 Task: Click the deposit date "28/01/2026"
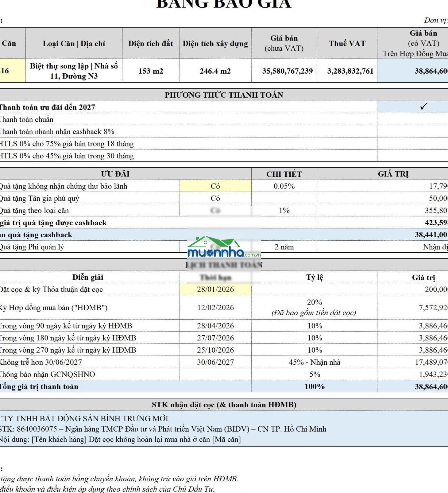pyautogui.click(x=215, y=289)
